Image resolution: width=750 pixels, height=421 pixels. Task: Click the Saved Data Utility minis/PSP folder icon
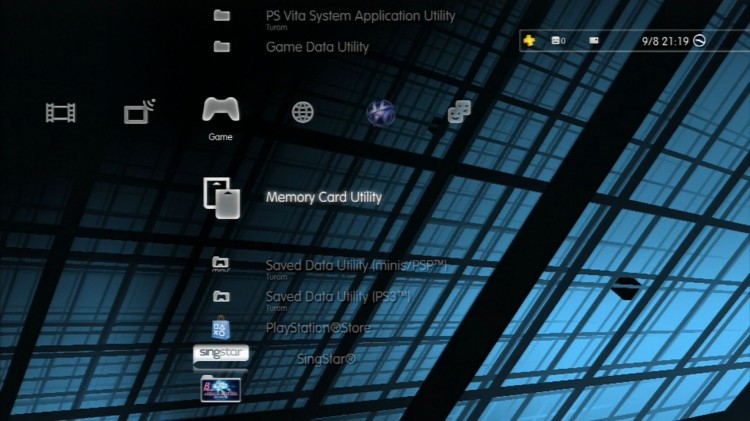(221, 264)
